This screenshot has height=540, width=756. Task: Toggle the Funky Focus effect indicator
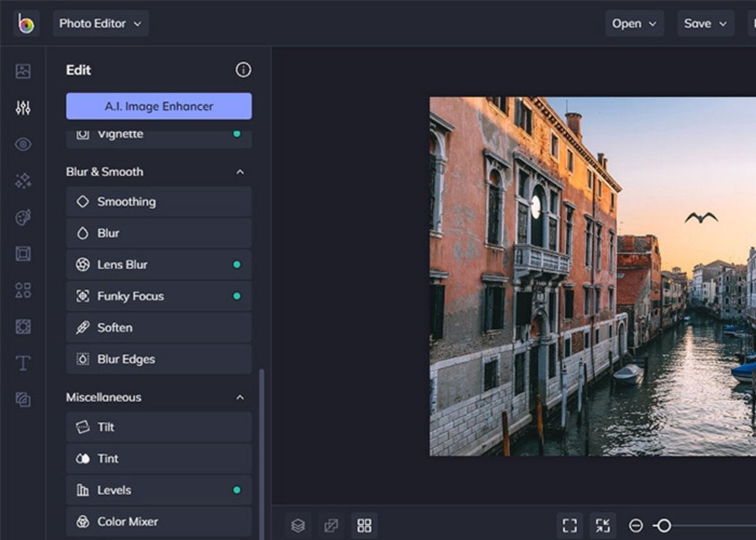coord(238,296)
